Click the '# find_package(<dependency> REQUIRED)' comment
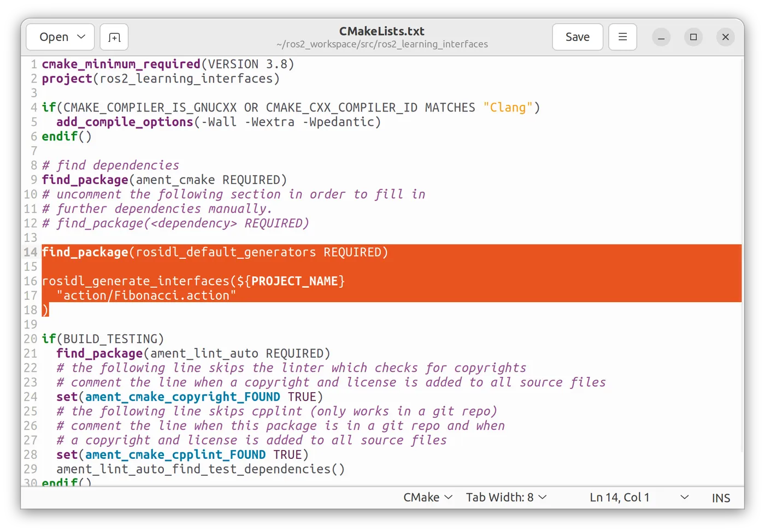The height and width of the screenshot is (532, 765). point(175,223)
